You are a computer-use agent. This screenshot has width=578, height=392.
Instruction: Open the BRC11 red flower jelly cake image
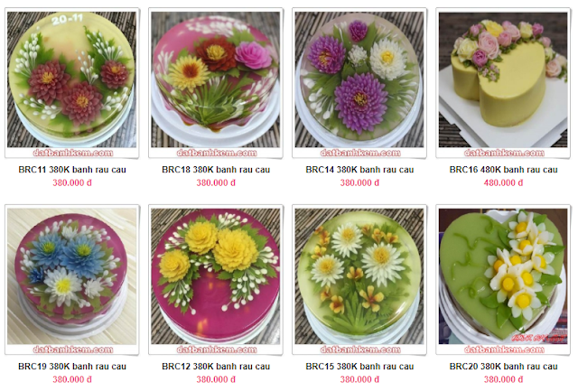click(72, 83)
